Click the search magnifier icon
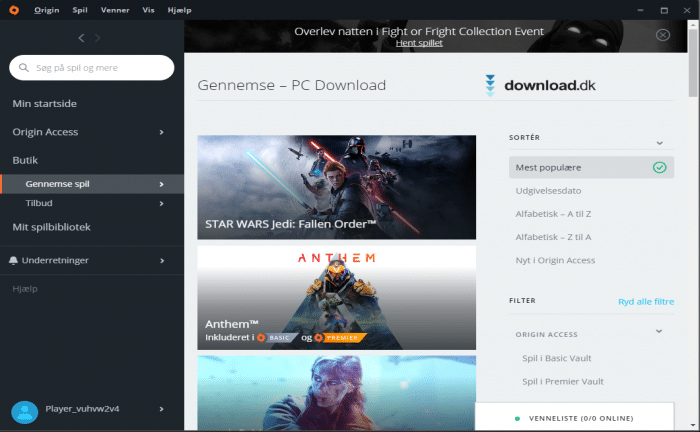The height and width of the screenshot is (432, 700). tap(23, 68)
